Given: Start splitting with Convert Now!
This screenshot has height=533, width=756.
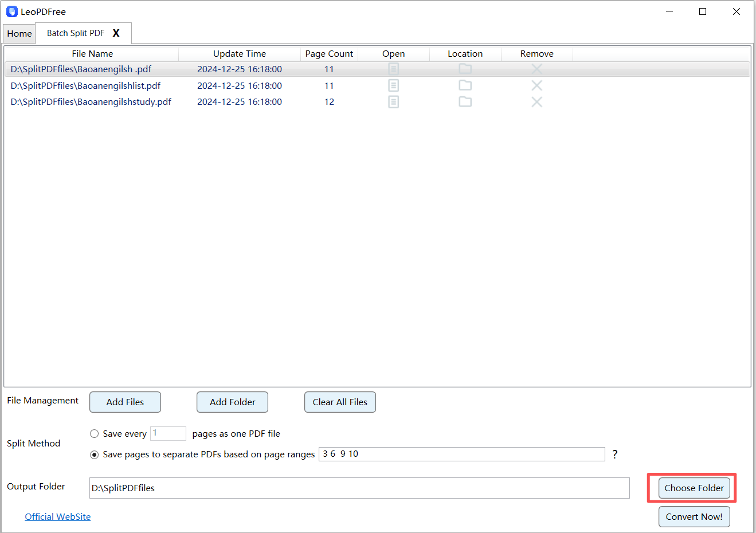Looking at the screenshot, I should pos(694,517).
